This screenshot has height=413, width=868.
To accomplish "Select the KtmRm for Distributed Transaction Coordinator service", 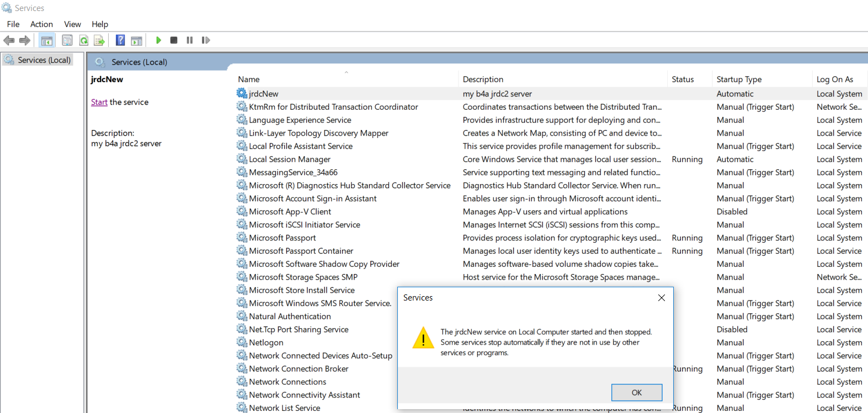I will 333,107.
